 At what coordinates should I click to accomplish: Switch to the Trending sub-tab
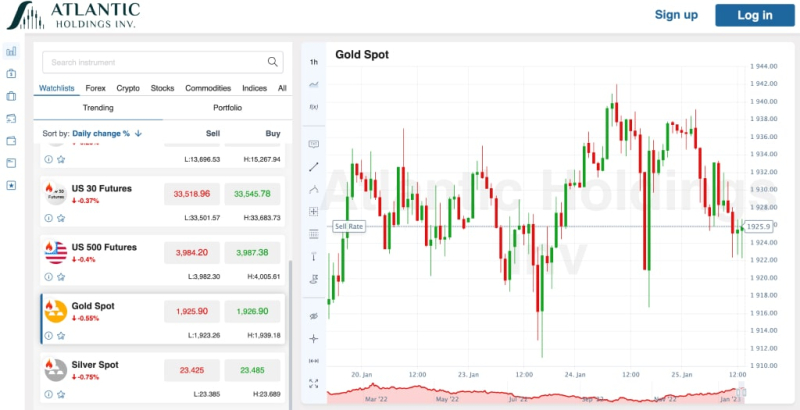click(98, 108)
